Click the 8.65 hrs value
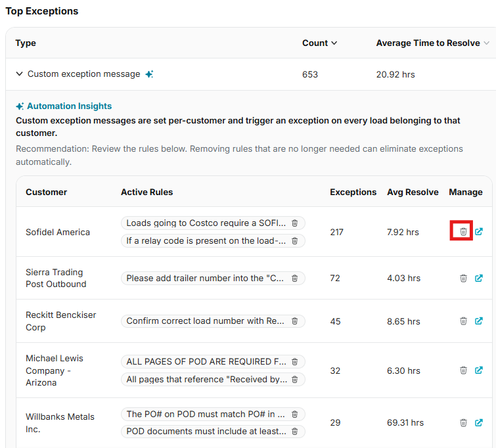The width and height of the screenshot is (496, 448). 403,321
